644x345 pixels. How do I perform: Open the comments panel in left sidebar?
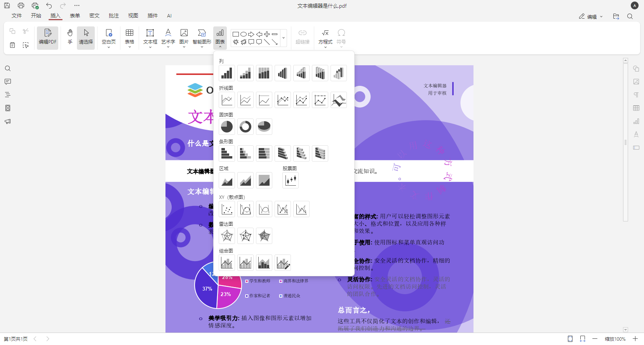pos(8,82)
